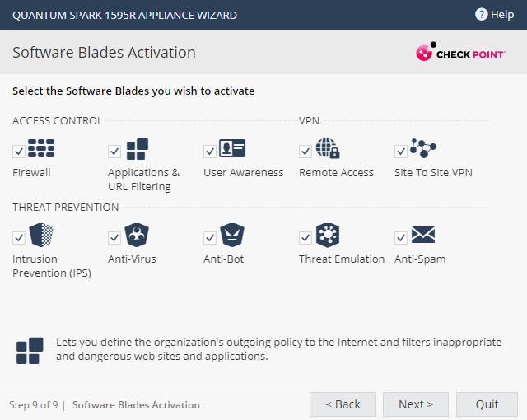The width and height of the screenshot is (527, 420).
Task: Click the Applications & URL Filtering squares icon
Action: 138,149
